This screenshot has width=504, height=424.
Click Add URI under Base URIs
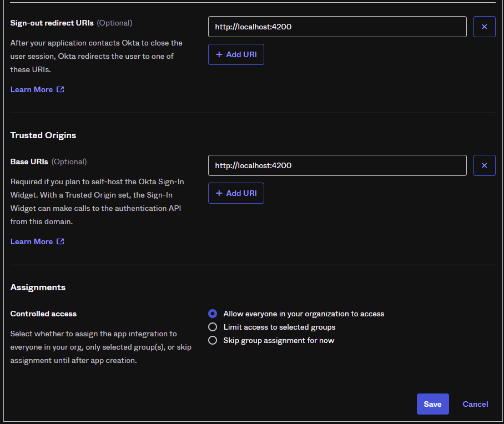click(236, 193)
